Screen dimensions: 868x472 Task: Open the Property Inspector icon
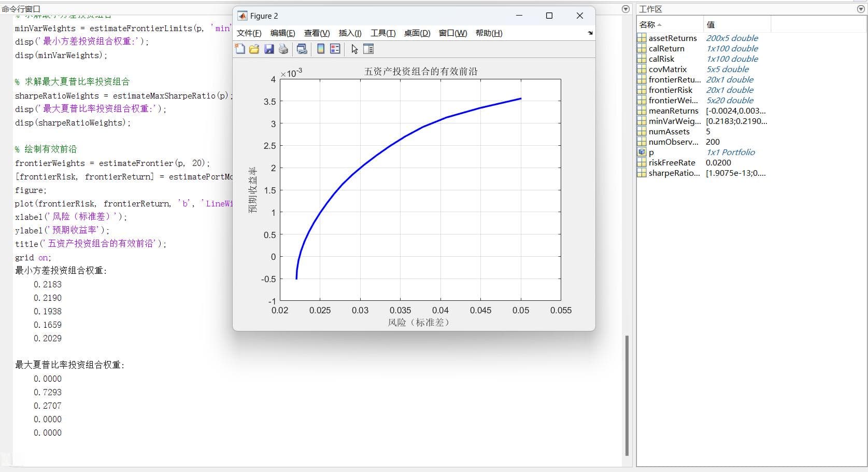click(x=368, y=49)
